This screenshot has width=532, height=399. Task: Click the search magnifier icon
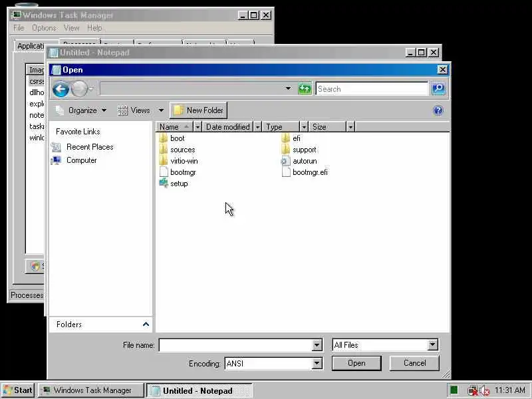[438, 89]
